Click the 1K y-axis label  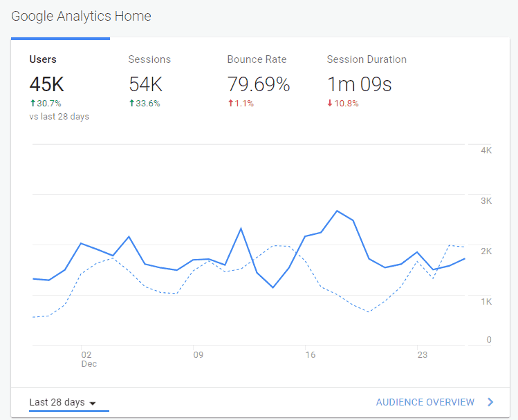pos(486,302)
